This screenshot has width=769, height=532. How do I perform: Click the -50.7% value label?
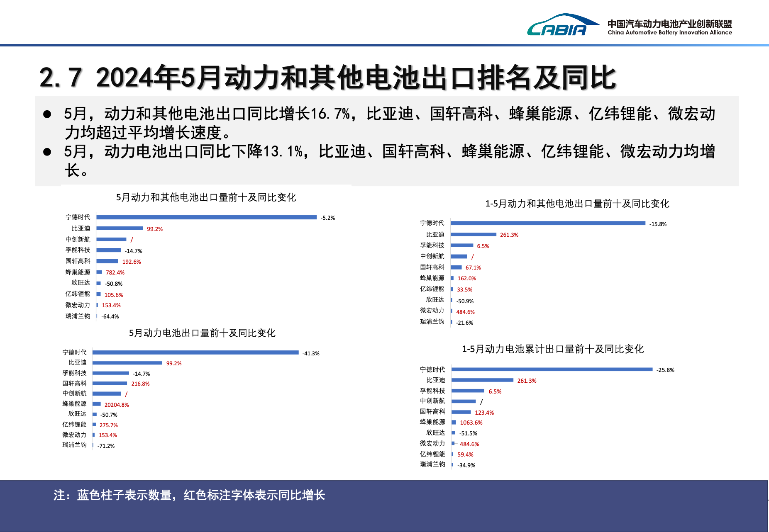(109, 415)
